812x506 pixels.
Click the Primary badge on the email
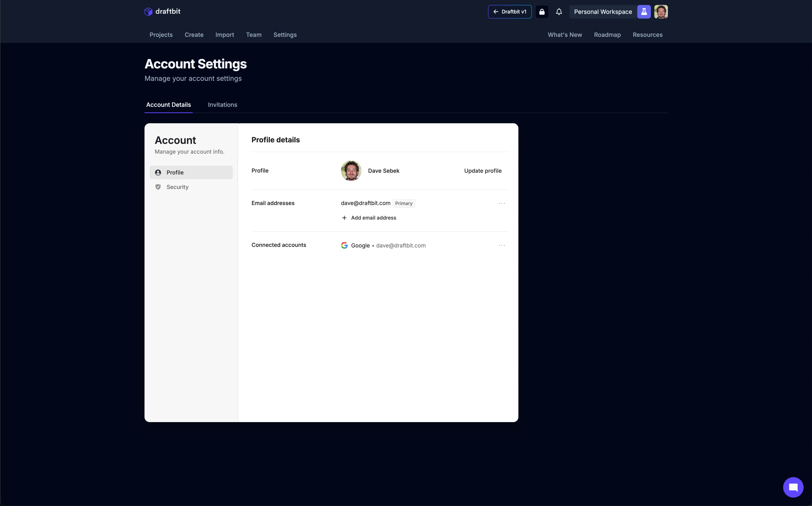(404, 203)
